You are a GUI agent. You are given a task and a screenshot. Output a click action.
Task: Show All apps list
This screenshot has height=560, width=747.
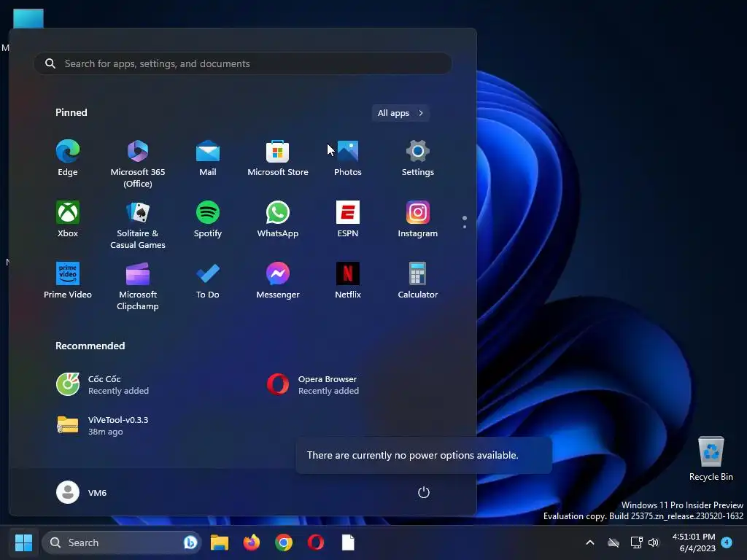(x=400, y=113)
